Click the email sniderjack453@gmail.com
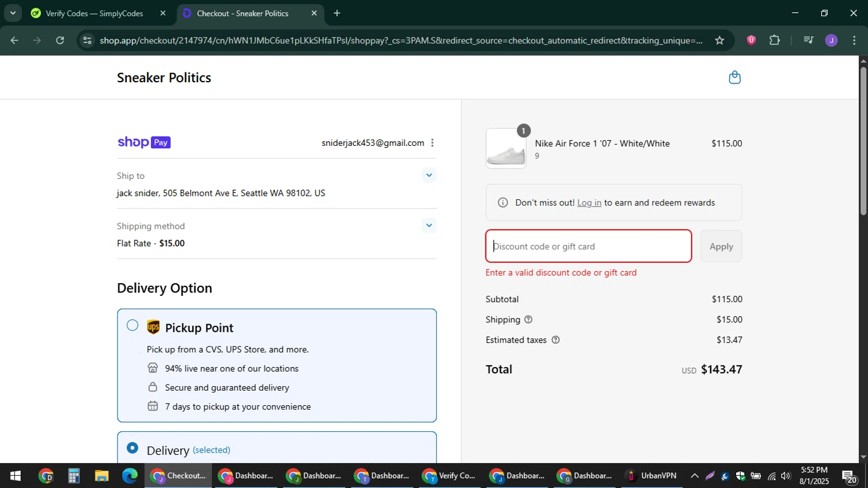Viewport: 868px width, 488px height. 373,143
